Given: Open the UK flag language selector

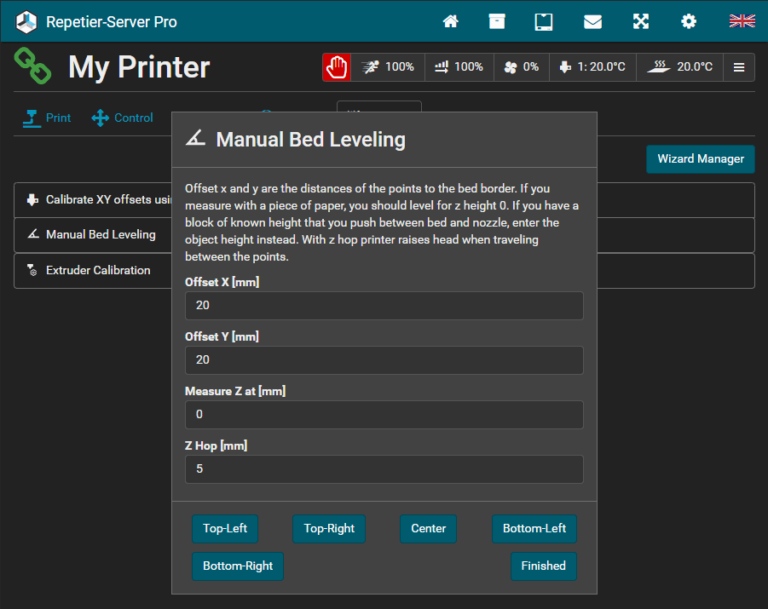Looking at the screenshot, I should coord(742,21).
